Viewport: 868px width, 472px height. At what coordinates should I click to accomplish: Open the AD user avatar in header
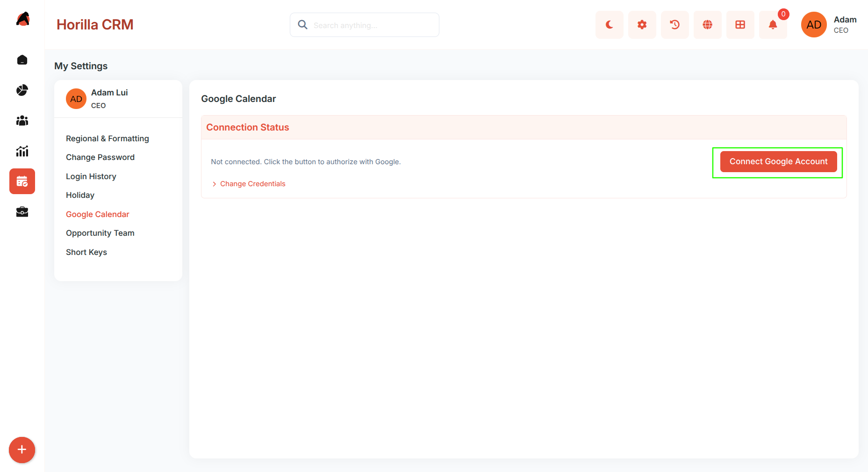click(x=814, y=25)
